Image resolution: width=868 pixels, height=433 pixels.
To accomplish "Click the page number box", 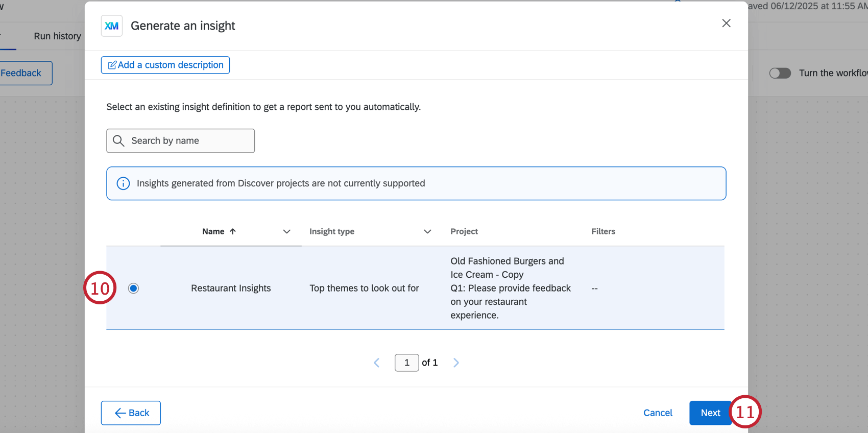I will pos(407,363).
